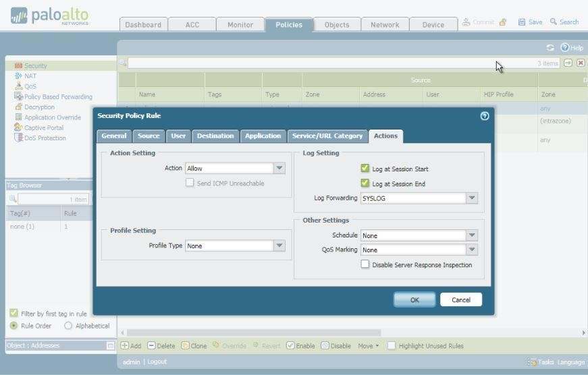This screenshot has width=588, height=375.
Task: Click the Clone rule icon
Action: pos(185,346)
